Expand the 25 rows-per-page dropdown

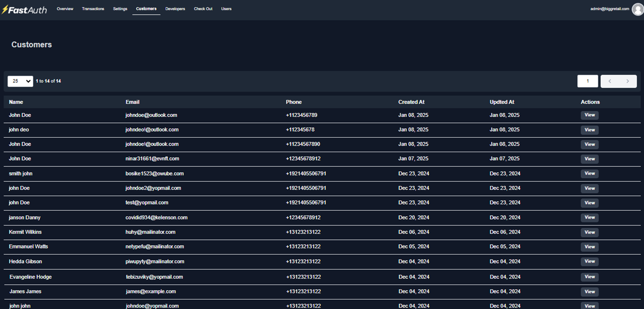(20, 81)
